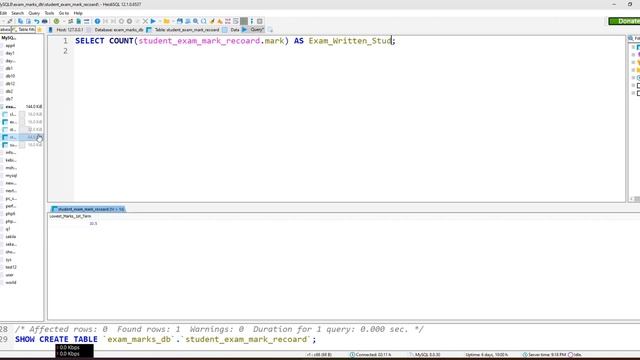Click the blue Help question-mark icon in toolbar
The width and height of the screenshot is (640, 360).
click(97, 21)
